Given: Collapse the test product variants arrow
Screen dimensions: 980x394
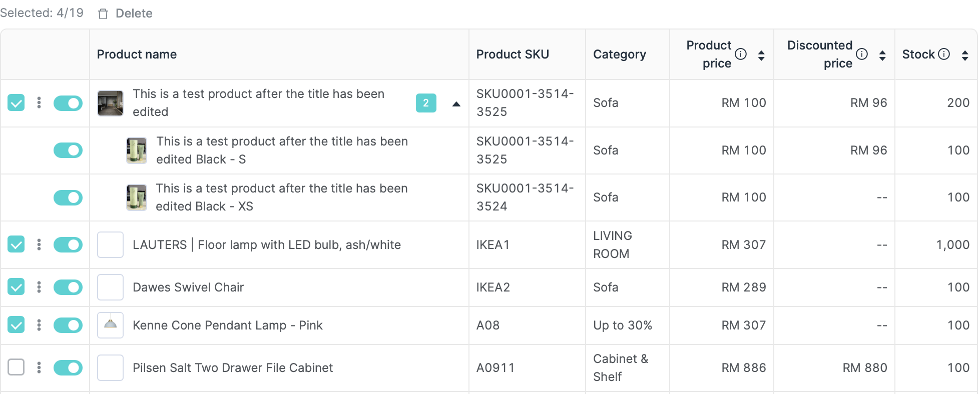Looking at the screenshot, I should coord(456,104).
